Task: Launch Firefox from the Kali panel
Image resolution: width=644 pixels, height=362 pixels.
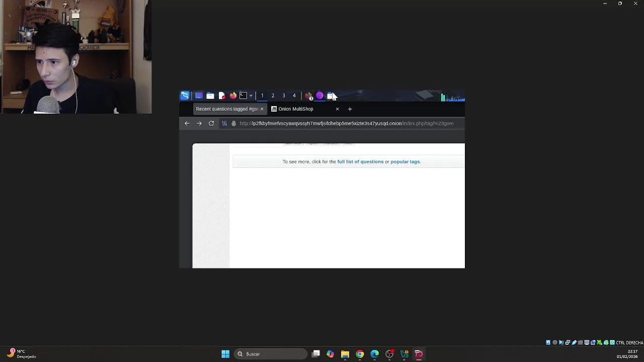Action: 233,96
